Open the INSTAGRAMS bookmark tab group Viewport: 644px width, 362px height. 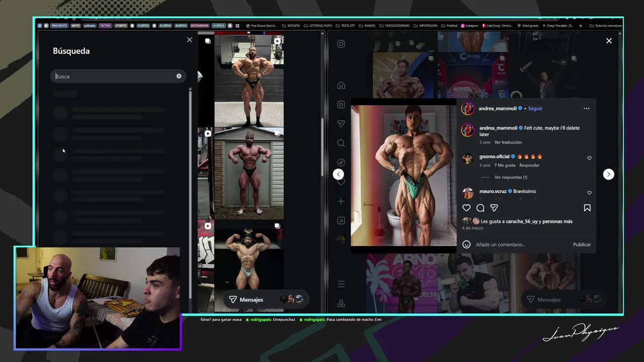tap(200, 26)
